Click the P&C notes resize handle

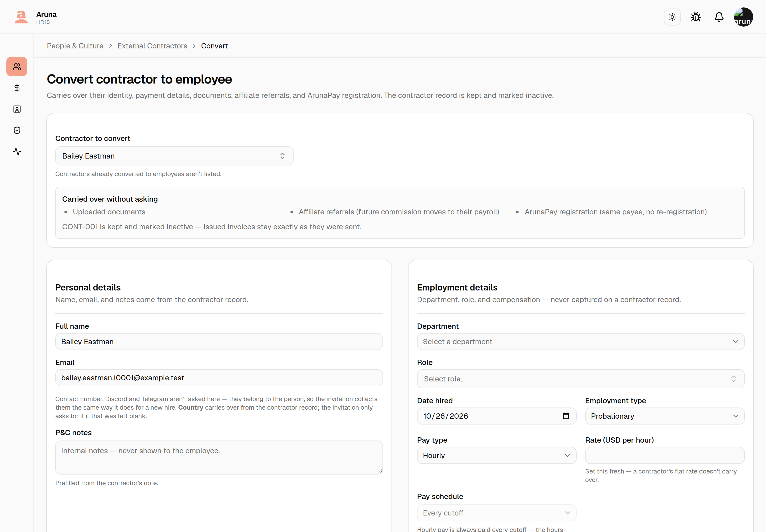379,471
